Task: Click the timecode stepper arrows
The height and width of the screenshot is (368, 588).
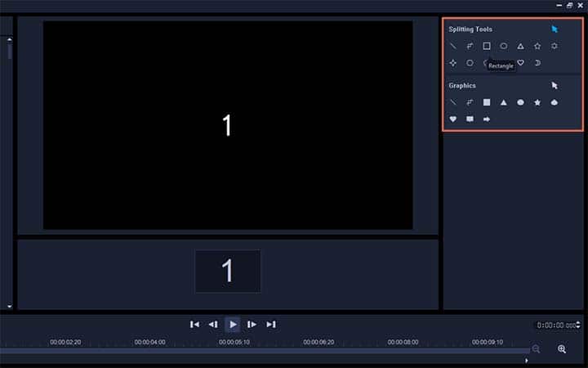Action: pos(579,325)
